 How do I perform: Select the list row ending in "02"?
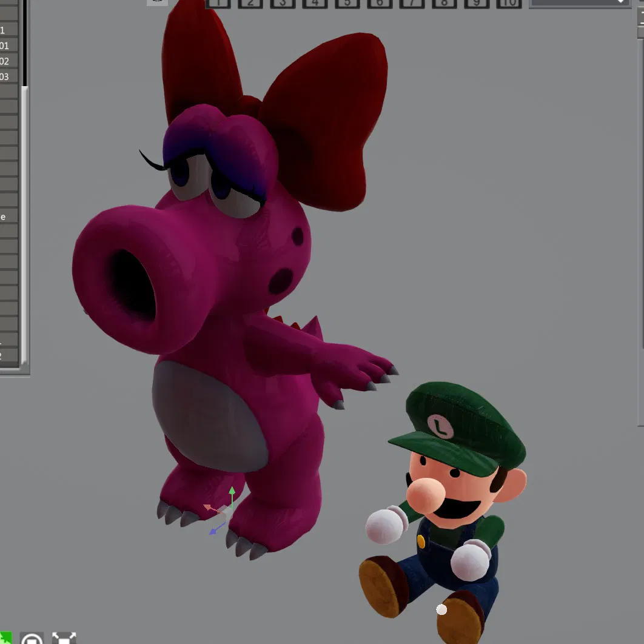9,61
